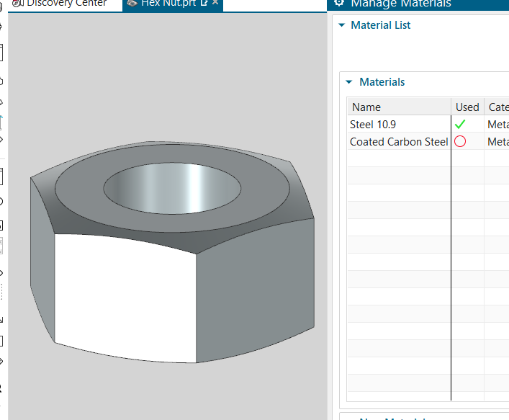
Task: Click the undock icon on Hex Nut.prt tab
Action: [204, 4]
